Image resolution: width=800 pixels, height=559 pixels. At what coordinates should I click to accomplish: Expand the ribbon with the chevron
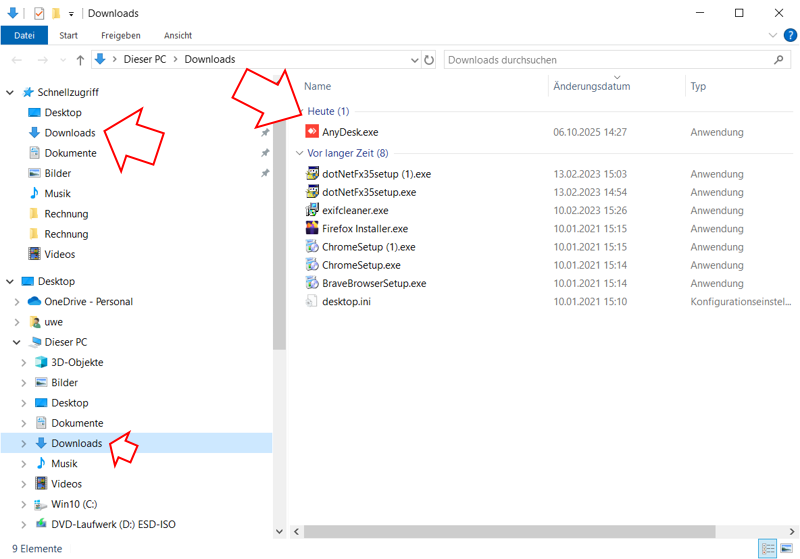point(773,35)
